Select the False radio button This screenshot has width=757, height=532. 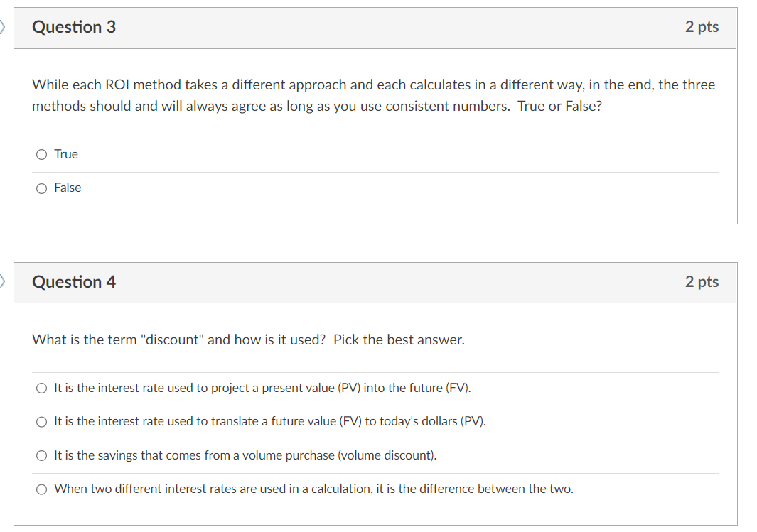41,188
